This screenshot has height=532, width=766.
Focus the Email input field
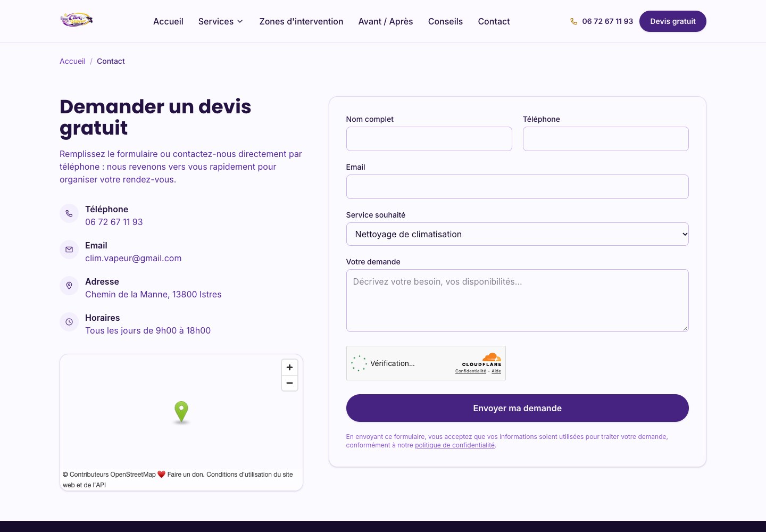[x=518, y=187]
